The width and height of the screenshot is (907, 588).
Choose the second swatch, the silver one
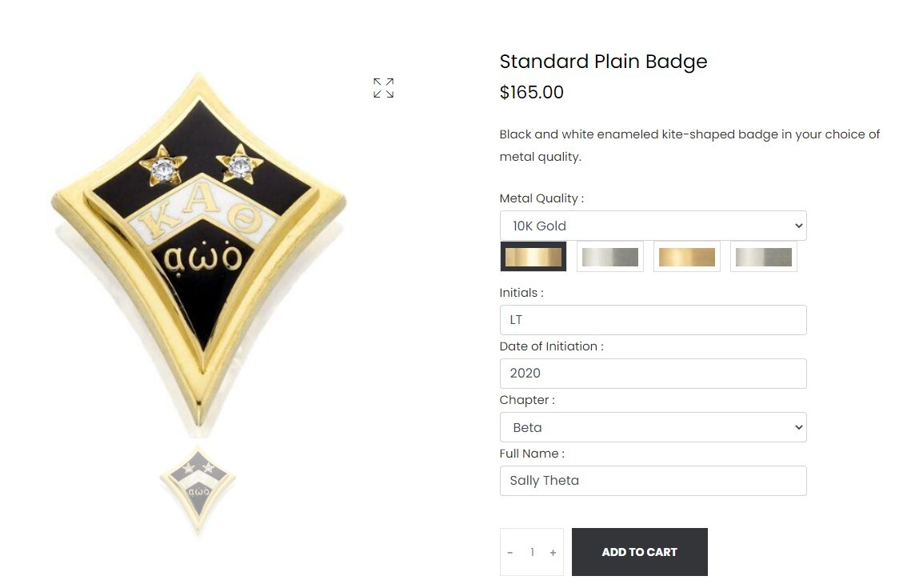pos(610,257)
